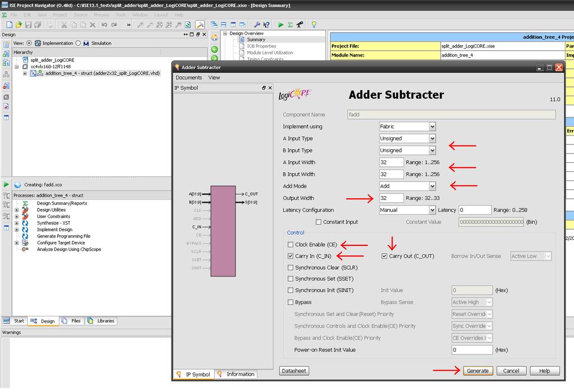Collapse the xc4vlx160-12ff1148 device node
Viewport: 574px width, 392px height.
16,67
